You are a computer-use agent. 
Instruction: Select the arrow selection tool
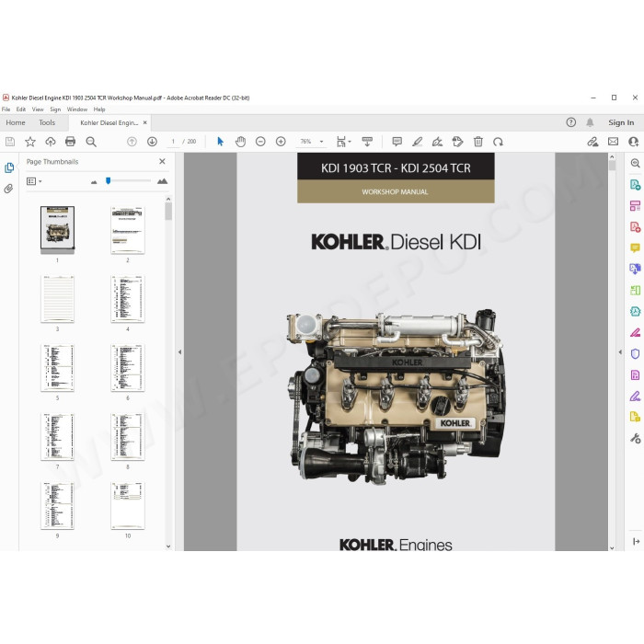tap(220, 142)
